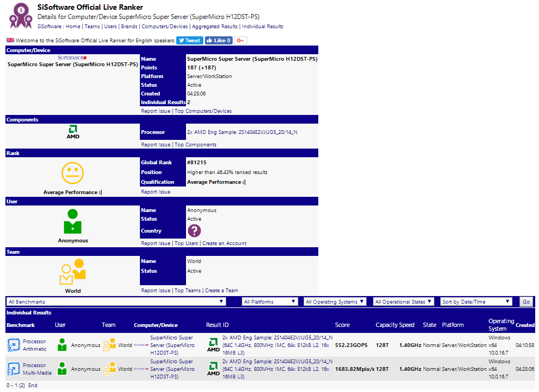Click the 04:10:58 created time

(525, 345)
